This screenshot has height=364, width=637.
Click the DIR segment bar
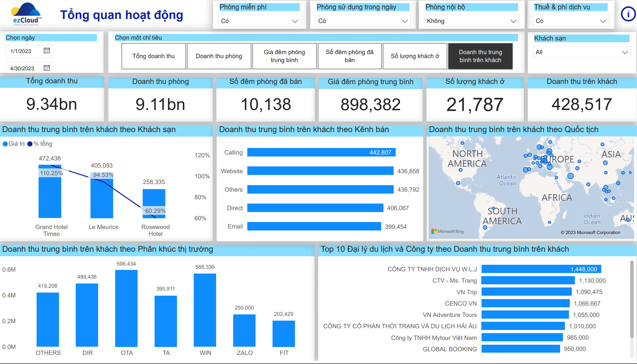87,315
